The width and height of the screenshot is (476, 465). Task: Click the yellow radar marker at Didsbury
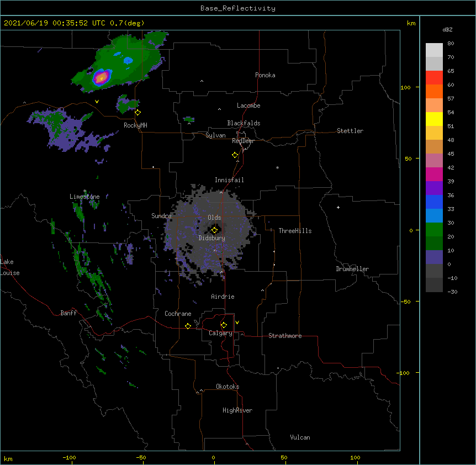click(x=214, y=230)
